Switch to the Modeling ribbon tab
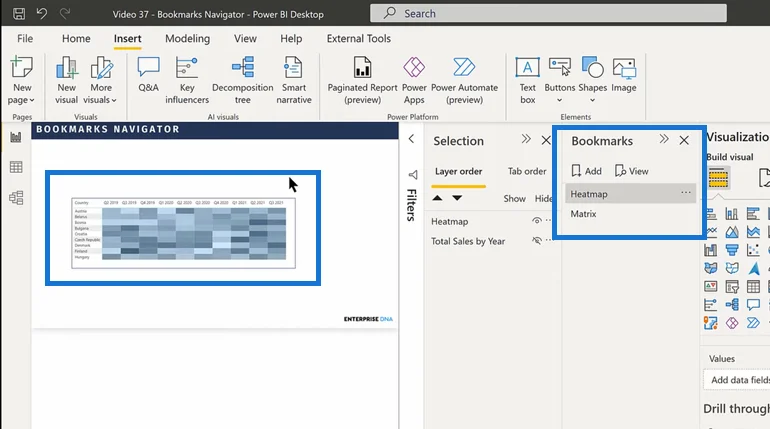 (x=188, y=38)
